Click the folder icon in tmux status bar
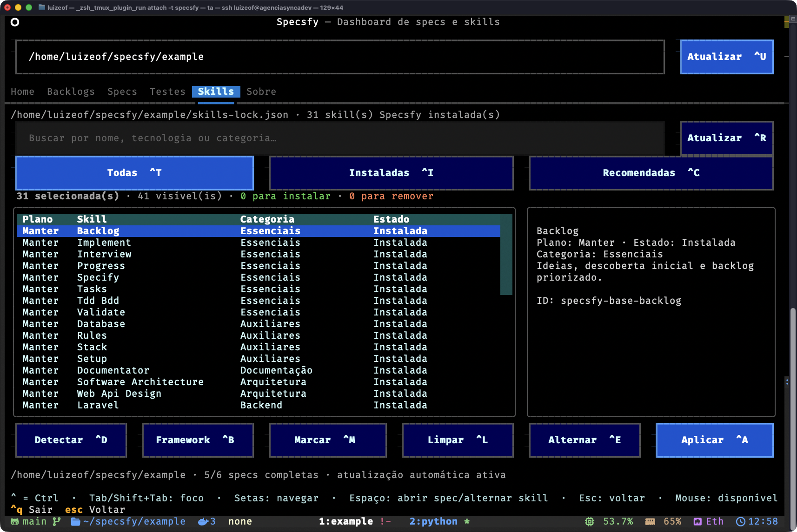 point(75,521)
